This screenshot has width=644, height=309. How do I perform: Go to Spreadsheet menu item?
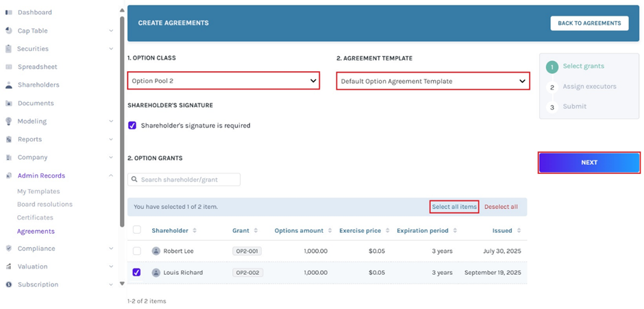pos(38,67)
